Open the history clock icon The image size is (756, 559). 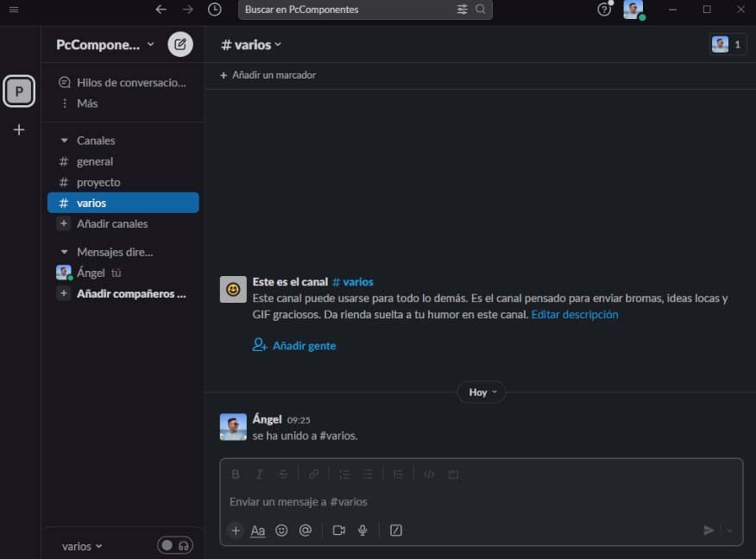pos(215,9)
